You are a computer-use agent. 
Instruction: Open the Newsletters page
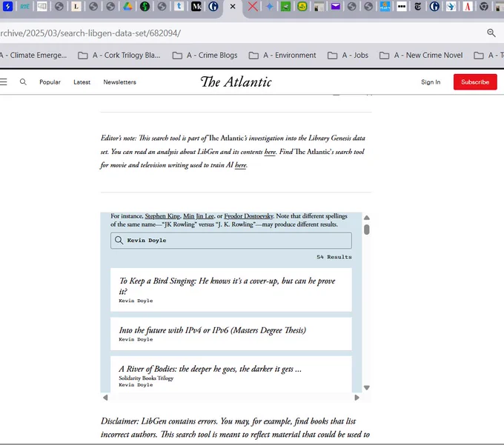[x=119, y=82]
